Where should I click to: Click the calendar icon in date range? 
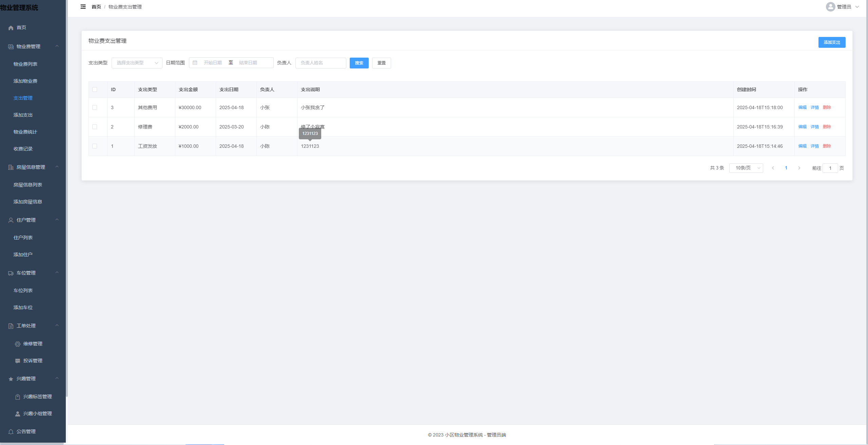point(195,63)
